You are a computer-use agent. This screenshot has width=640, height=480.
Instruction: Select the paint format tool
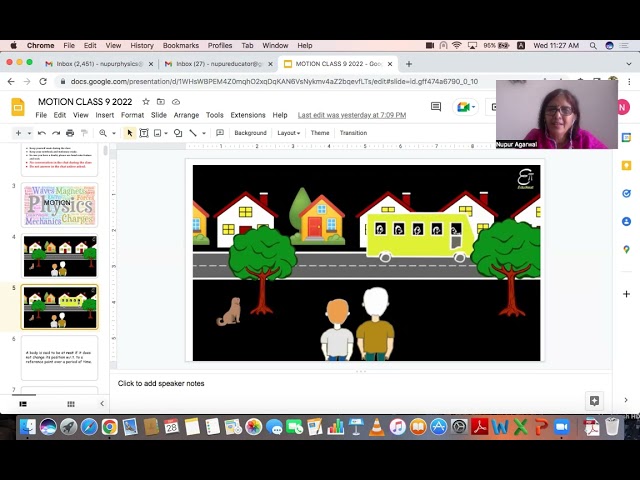84,133
